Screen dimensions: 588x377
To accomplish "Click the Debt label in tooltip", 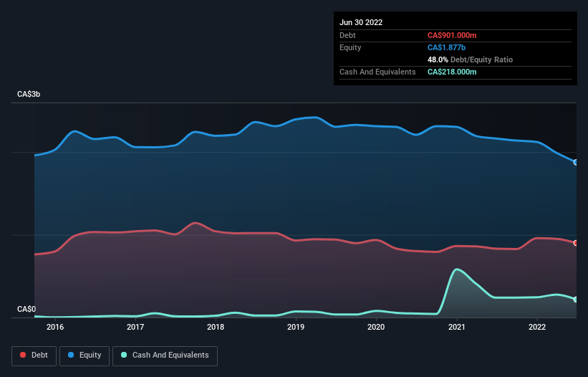I will pyautogui.click(x=347, y=35).
